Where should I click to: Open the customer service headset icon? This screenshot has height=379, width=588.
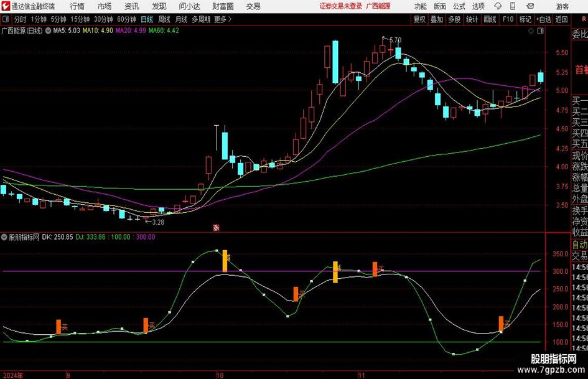[498, 6]
